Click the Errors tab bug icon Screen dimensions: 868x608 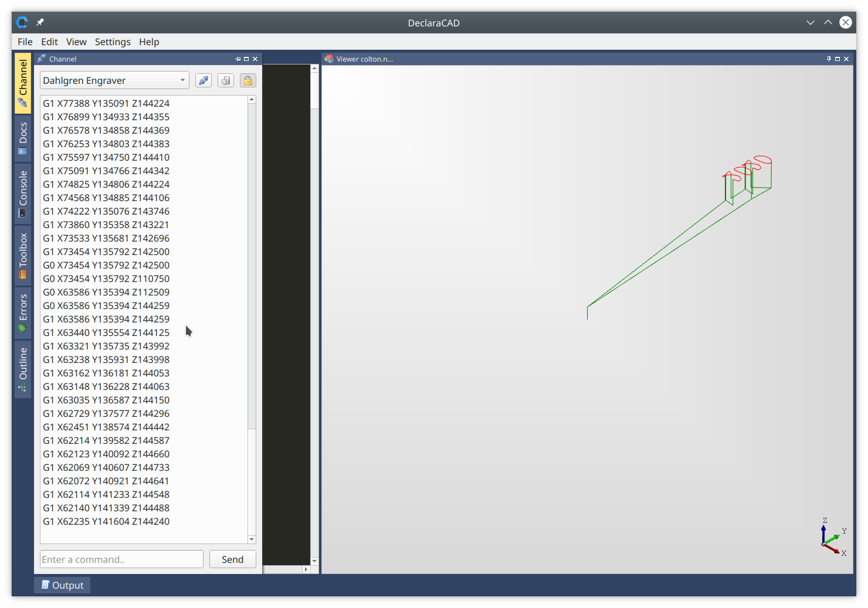click(23, 328)
